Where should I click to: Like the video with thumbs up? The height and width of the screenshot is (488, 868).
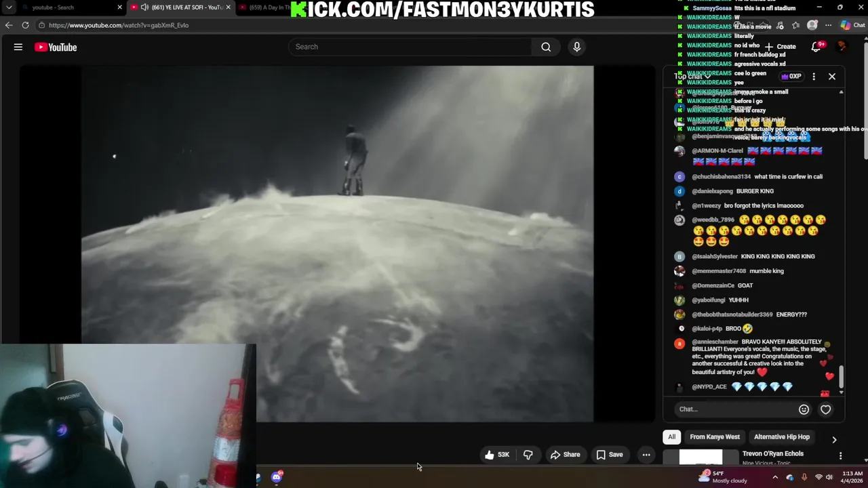(x=497, y=455)
